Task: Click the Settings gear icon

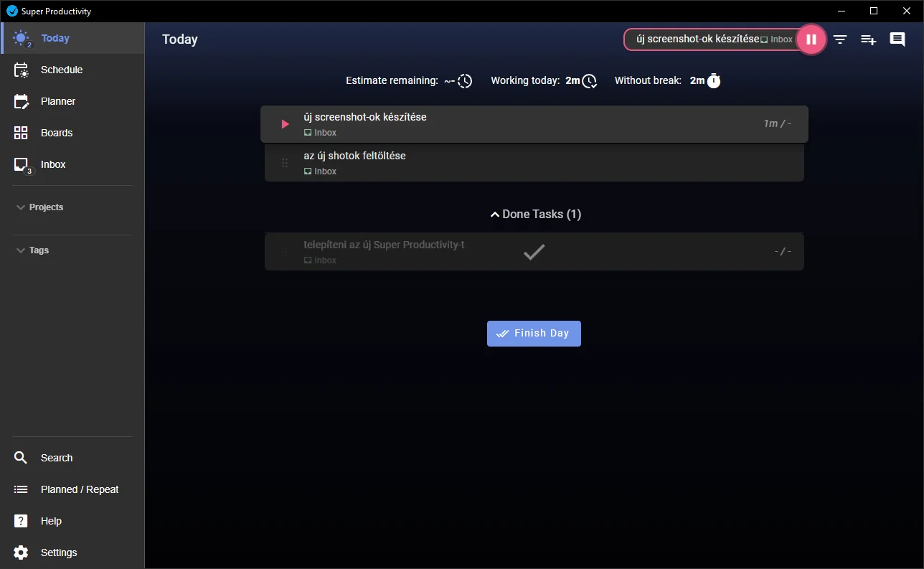Action: click(21, 552)
